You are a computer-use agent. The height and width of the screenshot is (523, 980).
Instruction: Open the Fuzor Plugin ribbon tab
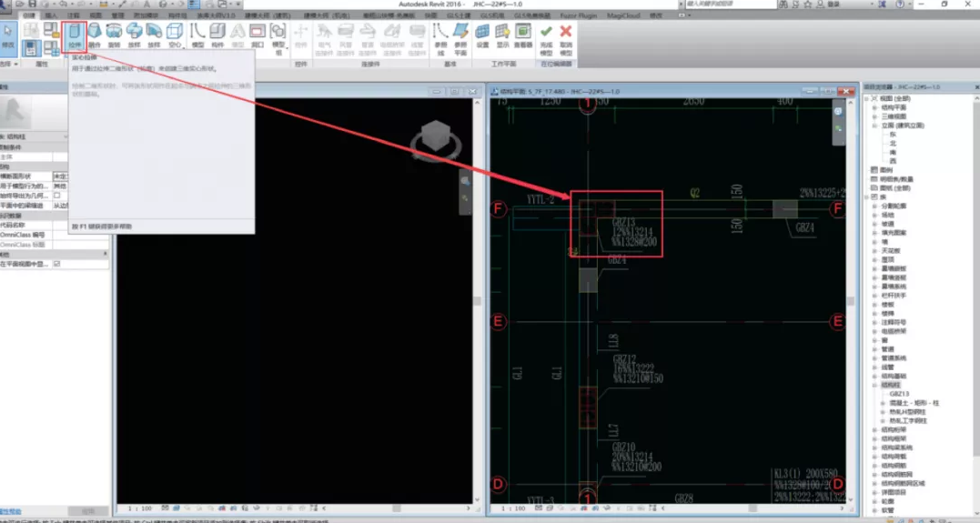578,15
